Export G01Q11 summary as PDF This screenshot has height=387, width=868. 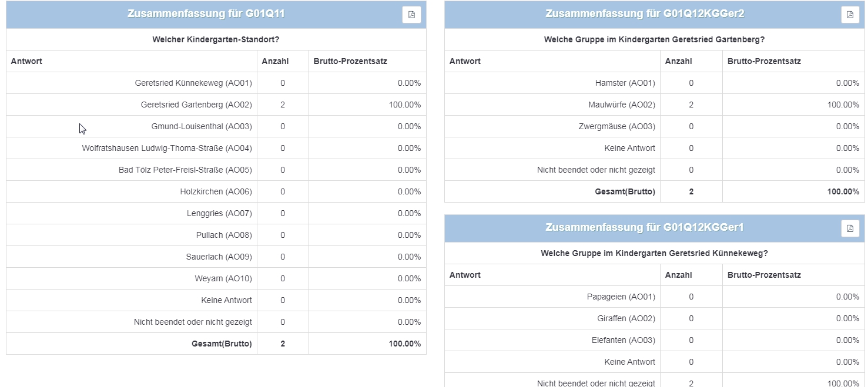(x=411, y=15)
